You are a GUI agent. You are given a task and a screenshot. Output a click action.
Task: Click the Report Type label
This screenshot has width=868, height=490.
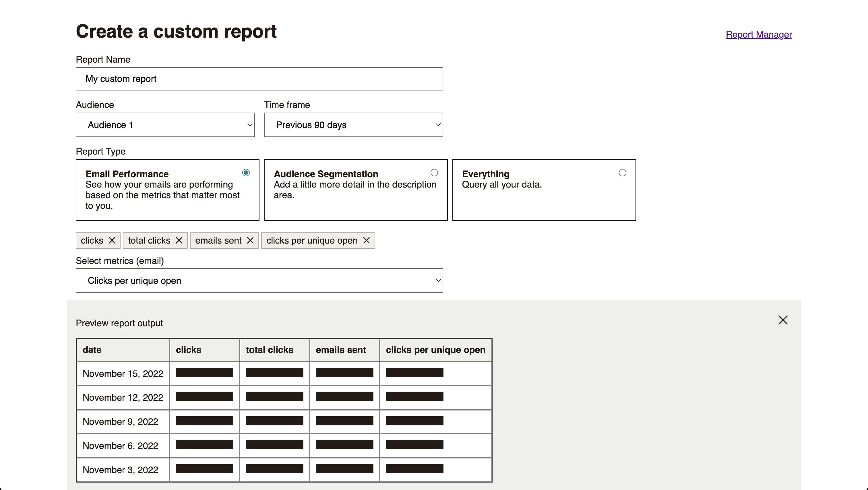[100, 151]
